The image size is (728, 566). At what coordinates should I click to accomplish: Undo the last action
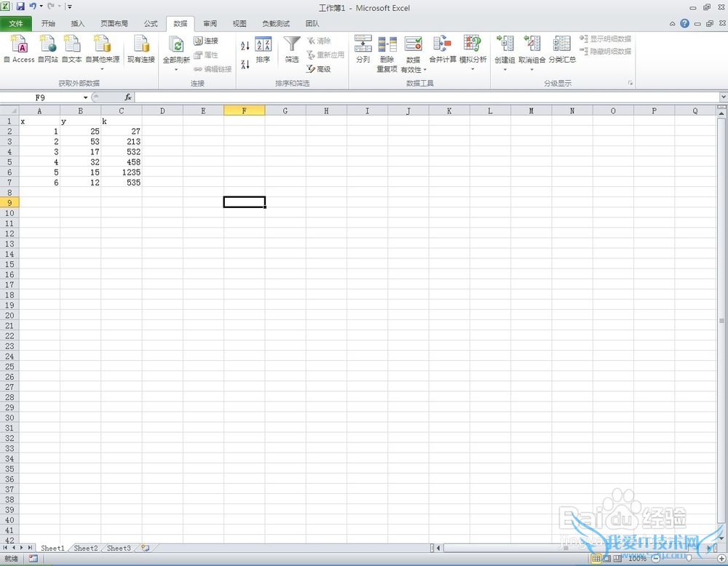(33, 7)
